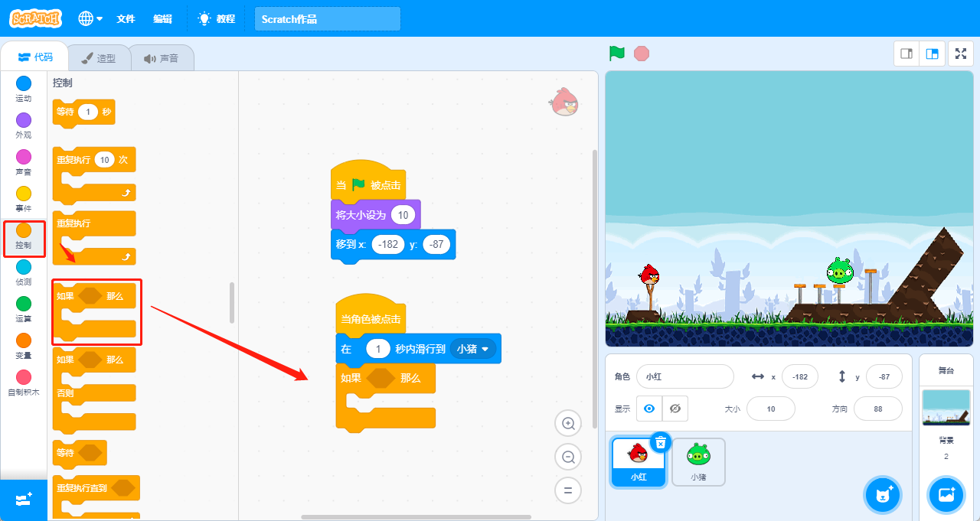Image resolution: width=980 pixels, height=521 pixels.
Task: Click the sprite y position field
Action: pyautogui.click(x=884, y=376)
